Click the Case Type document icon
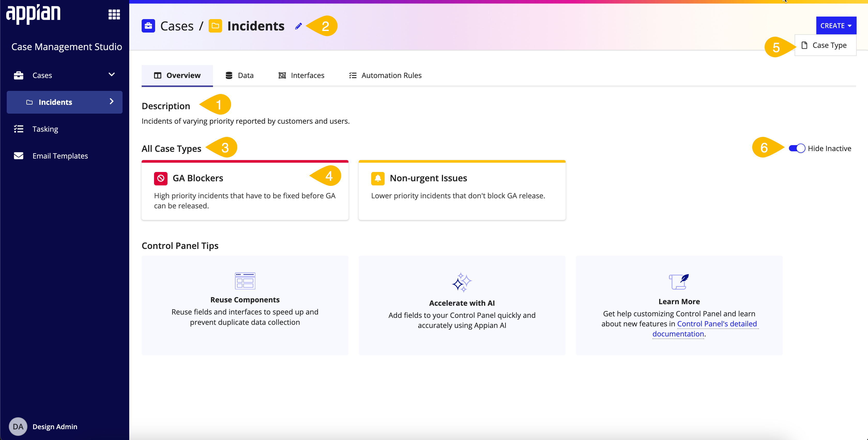 [x=804, y=45]
